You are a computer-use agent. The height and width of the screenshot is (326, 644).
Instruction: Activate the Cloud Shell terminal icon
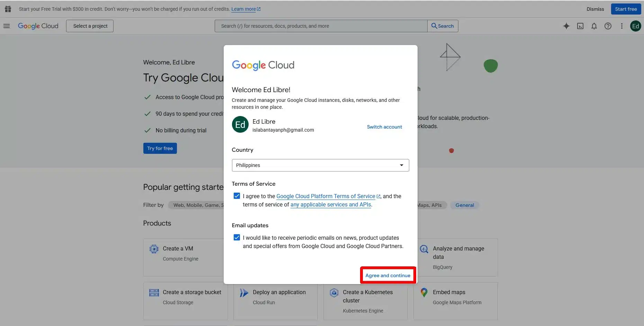point(580,26)
